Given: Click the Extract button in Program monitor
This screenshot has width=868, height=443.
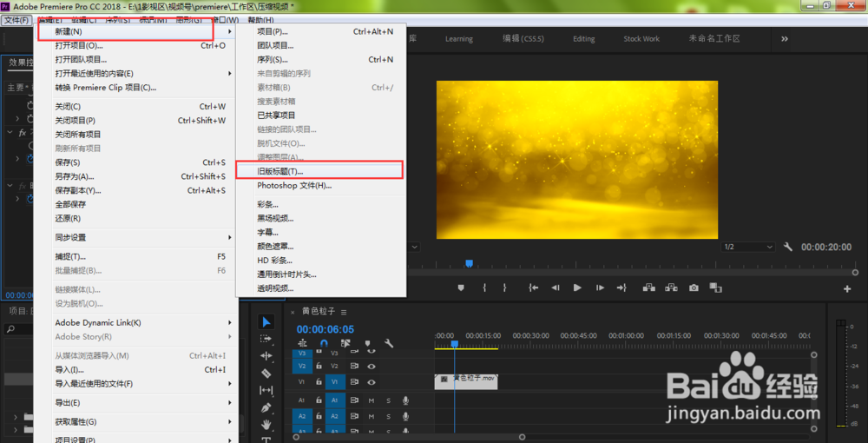Looking at the screenshot, I should tap(672, 288).
